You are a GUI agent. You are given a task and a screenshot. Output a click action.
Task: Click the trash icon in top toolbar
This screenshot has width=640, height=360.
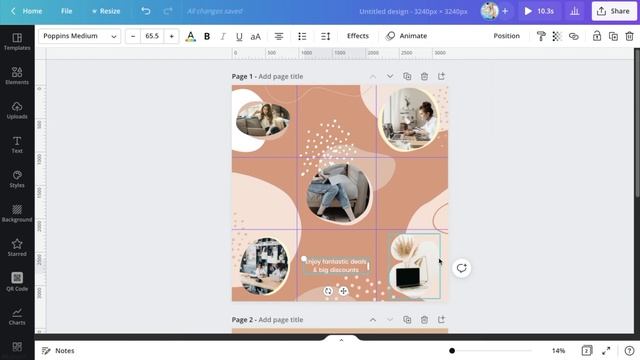tap(629, 36)
